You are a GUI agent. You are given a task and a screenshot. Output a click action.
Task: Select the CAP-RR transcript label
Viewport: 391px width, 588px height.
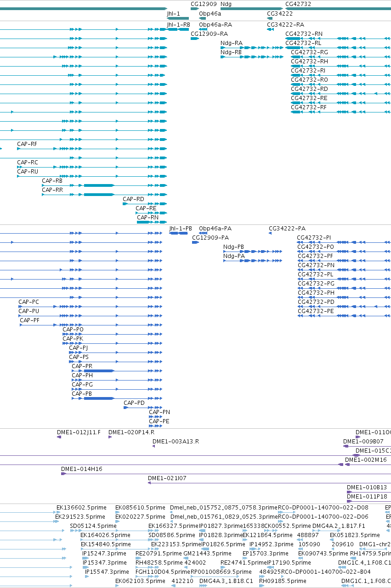coord(52,190)
